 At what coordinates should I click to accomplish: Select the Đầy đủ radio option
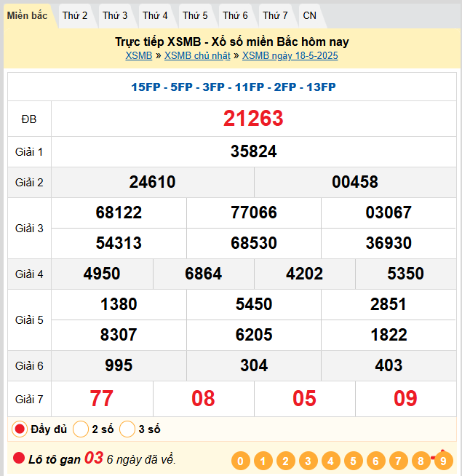[20, 429]
